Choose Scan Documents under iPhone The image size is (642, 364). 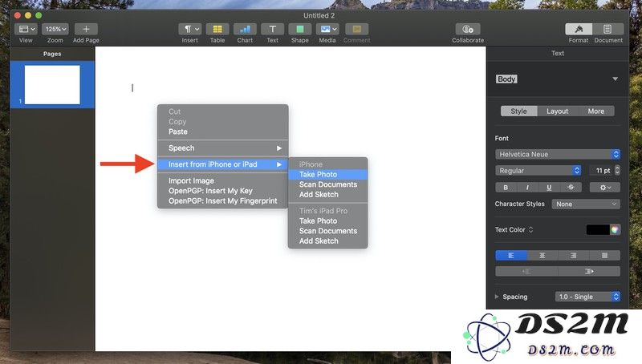pyautogui.click(x=327, y=185)
